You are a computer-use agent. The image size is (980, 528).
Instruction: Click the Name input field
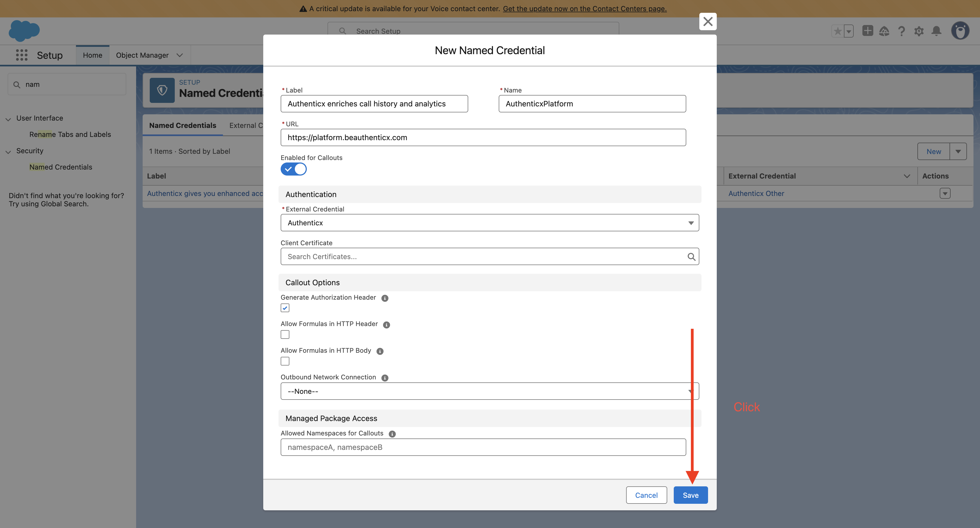592,103
